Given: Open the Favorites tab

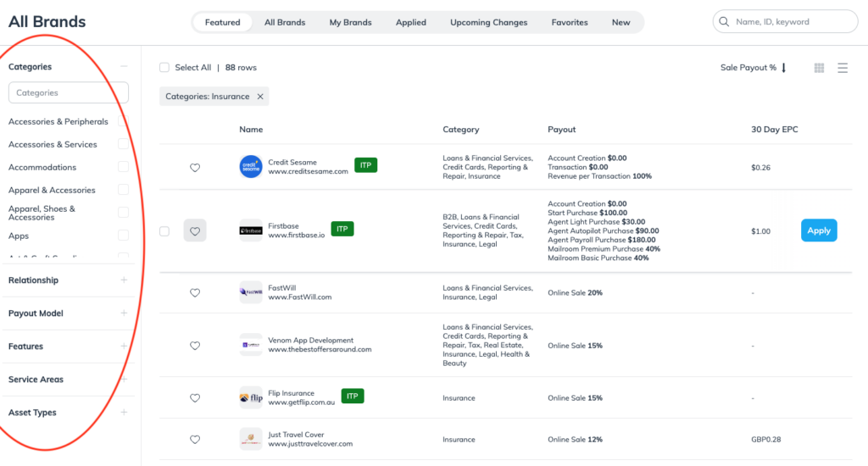Looking at the screenshot, I should (x=570, y=22).
